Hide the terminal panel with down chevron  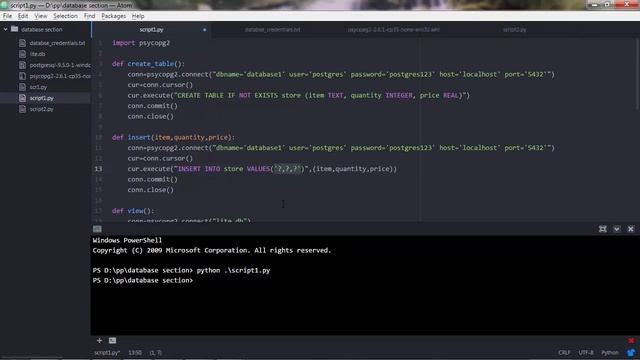click(617, 229)
